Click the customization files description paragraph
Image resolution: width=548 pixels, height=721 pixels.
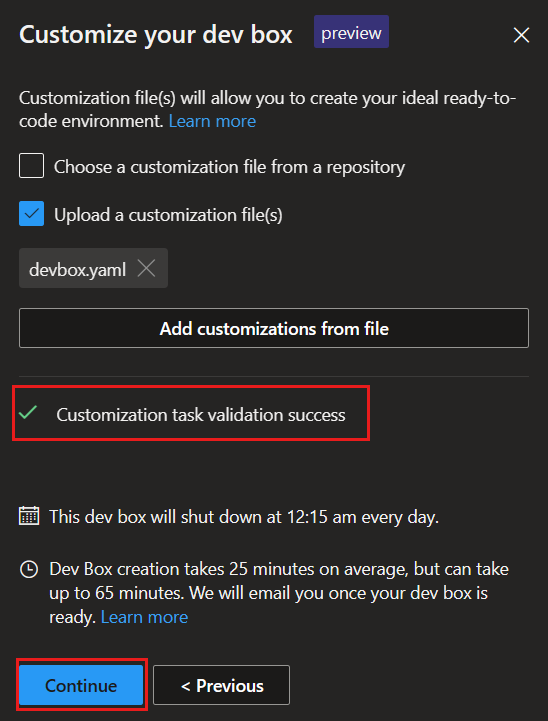[268, 109]
